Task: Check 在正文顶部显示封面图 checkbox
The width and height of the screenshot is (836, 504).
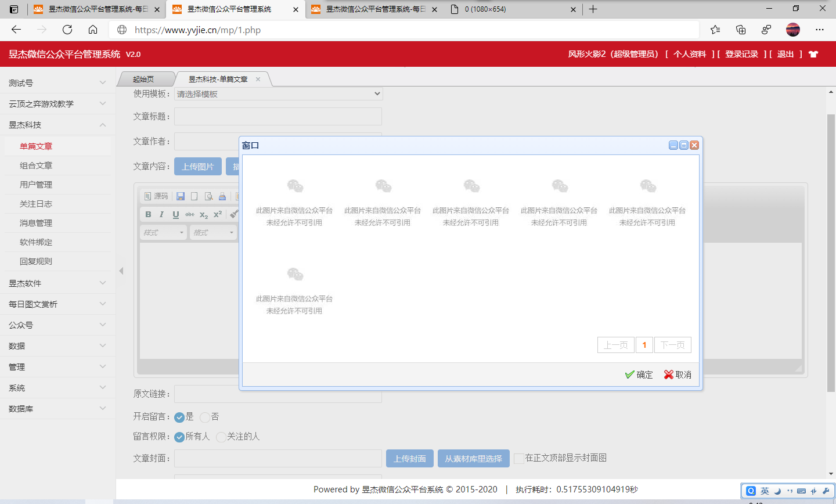Action: click(519, 458)
